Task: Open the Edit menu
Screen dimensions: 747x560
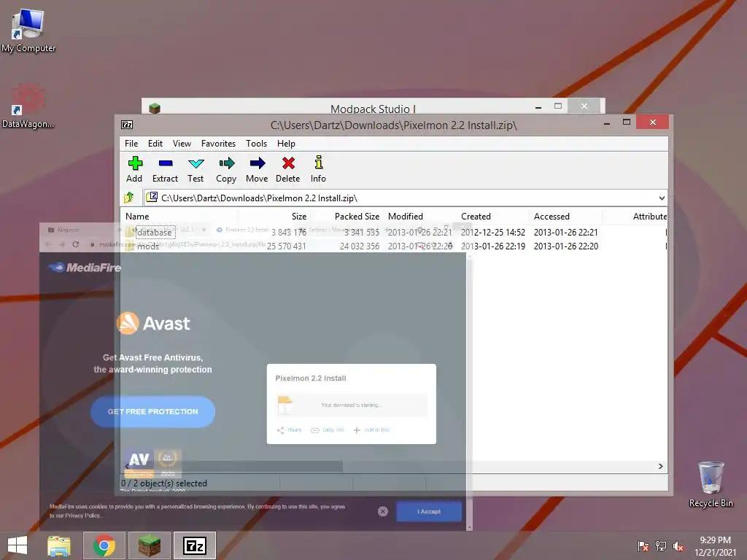Action: pos(155,144)
